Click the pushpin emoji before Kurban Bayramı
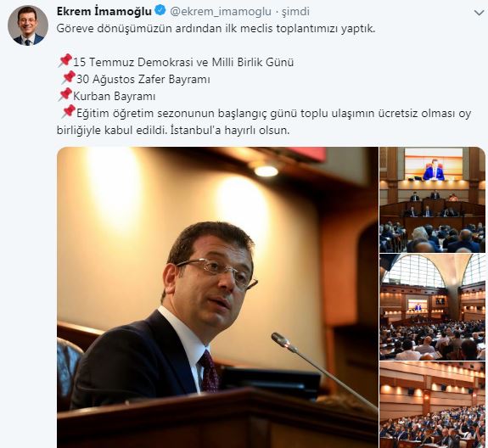This screenshot has width=488, height=448. (65, 94)
